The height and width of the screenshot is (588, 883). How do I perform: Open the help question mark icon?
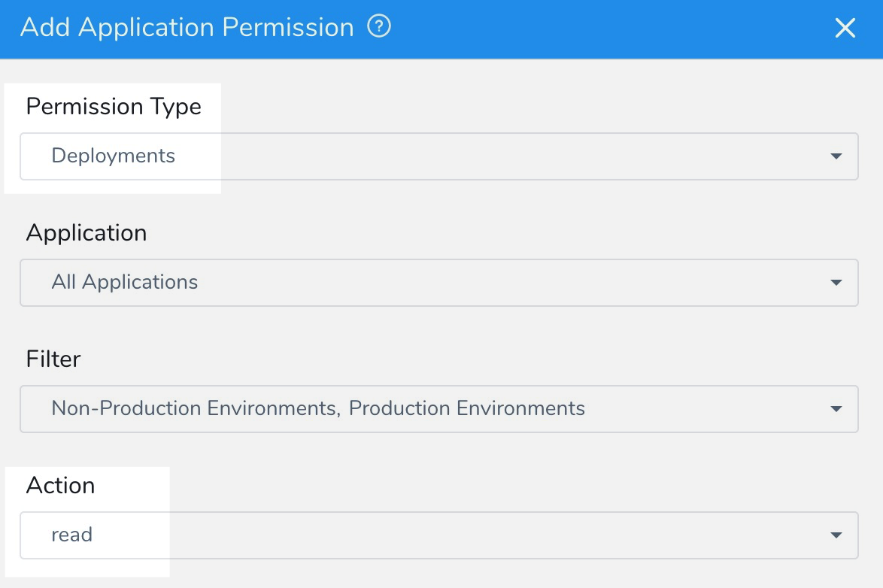(x=379, y=26)
